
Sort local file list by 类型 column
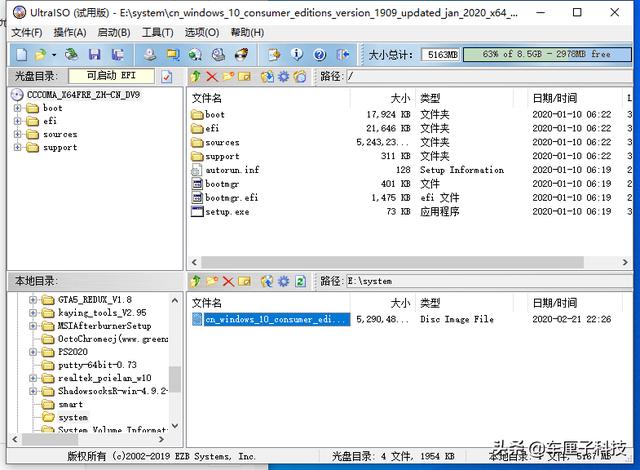[x=464, y=303]
